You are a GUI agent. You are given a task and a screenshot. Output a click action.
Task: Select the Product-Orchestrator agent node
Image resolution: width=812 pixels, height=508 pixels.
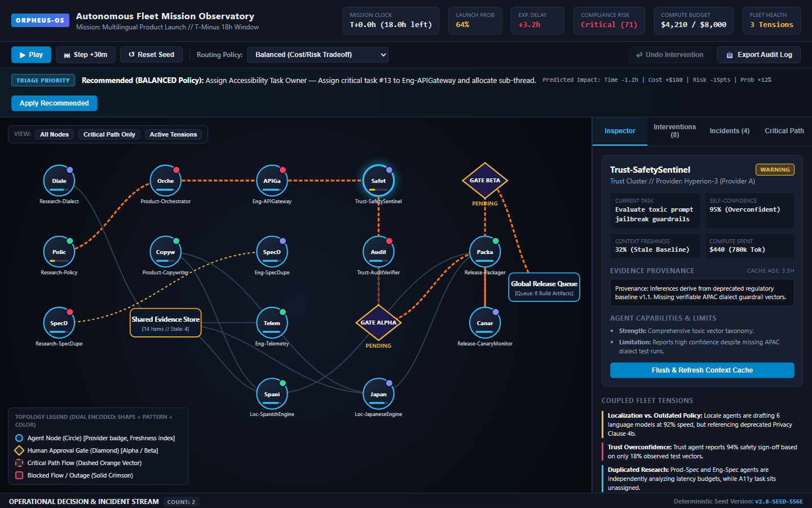tap(165, 181)
